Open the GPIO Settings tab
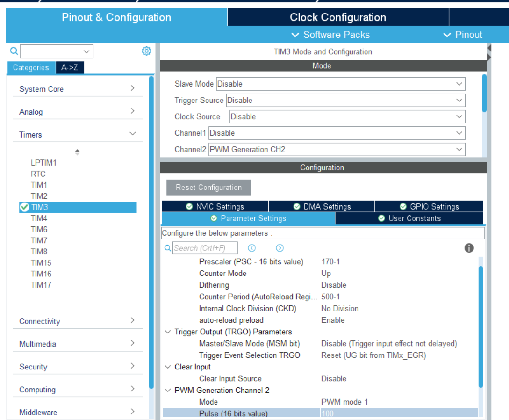Image resolution: width=509 pixels, height=420 pixels. (x=429, y=207)
